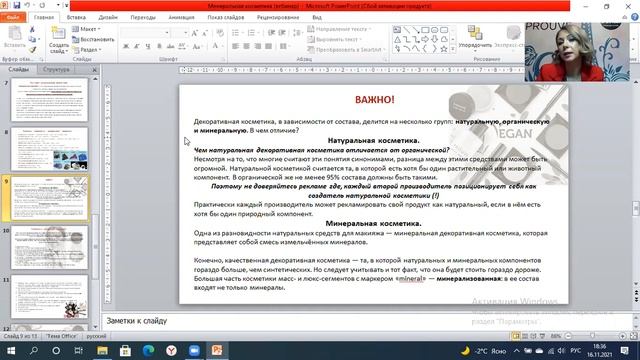Toggle Bold (Ж) formatting
Viewport: 640px width, 360px height.
coord(126,47)
